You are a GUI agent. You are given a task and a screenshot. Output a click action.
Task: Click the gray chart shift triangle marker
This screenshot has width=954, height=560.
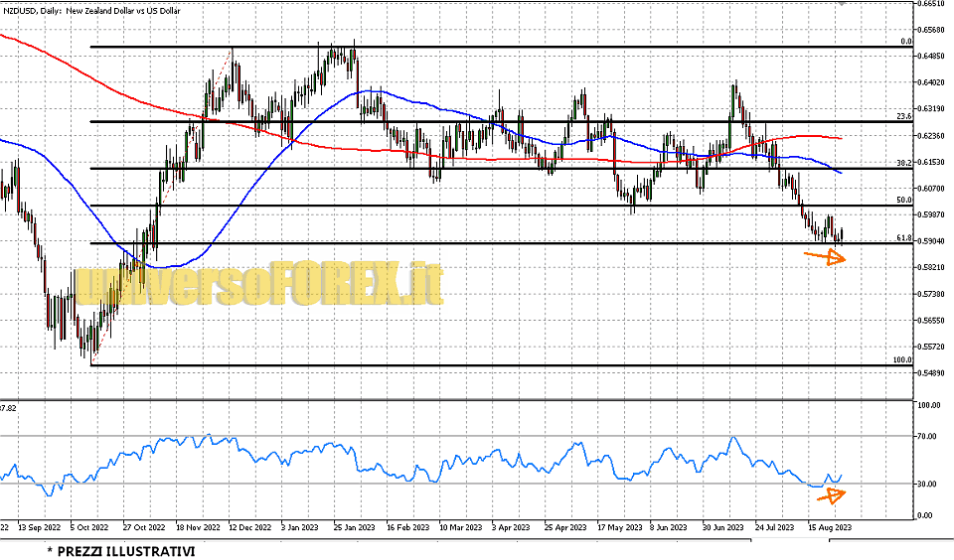point(844,4)
